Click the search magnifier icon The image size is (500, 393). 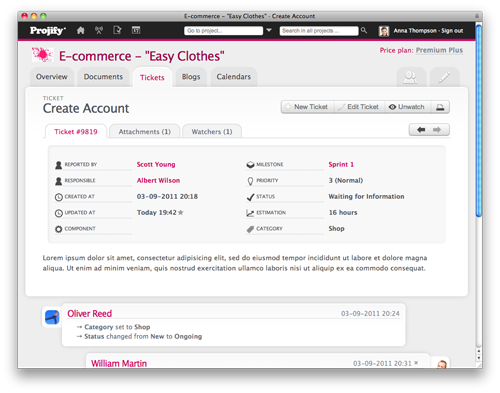coord(364,31)
